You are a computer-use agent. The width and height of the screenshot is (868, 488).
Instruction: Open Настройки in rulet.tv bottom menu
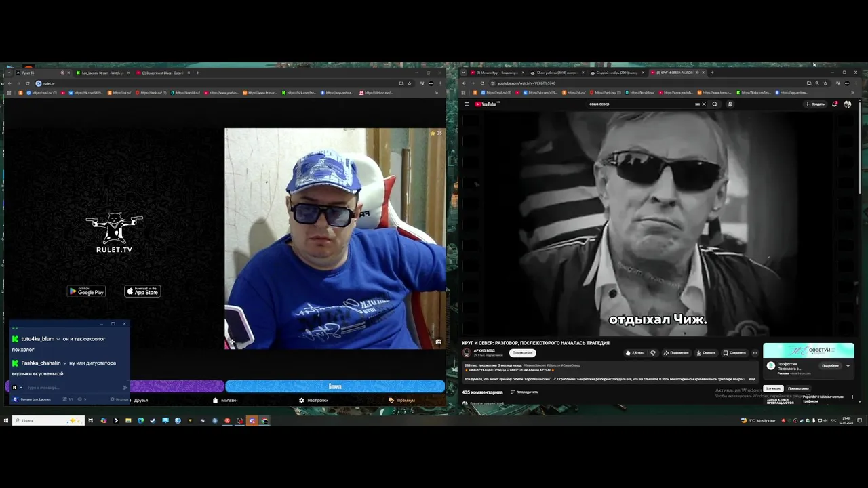coord(313,400)
